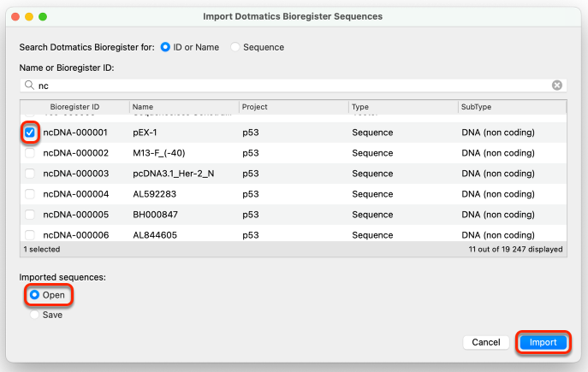This screenshot has height=372, width=588.
Task: Select the pcDNA3.1_Her-2_N name cell
Action: 174,174
